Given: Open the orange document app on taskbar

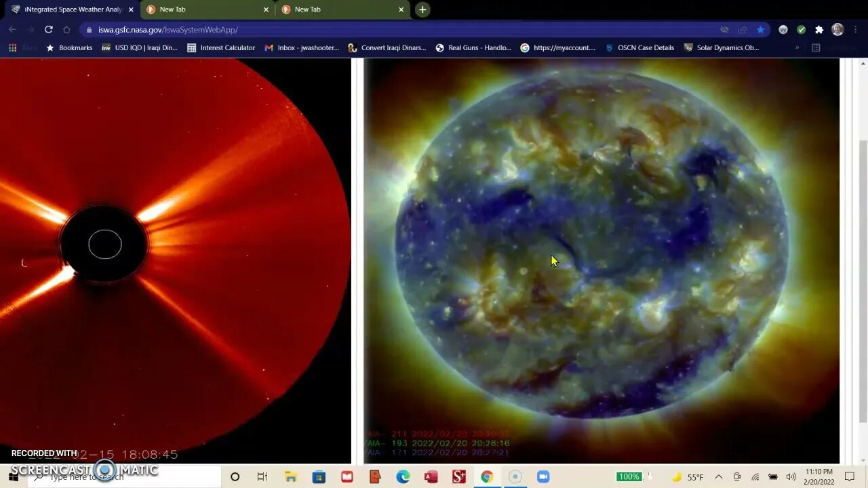Looking at the screenshot, I should click(375, 476).
